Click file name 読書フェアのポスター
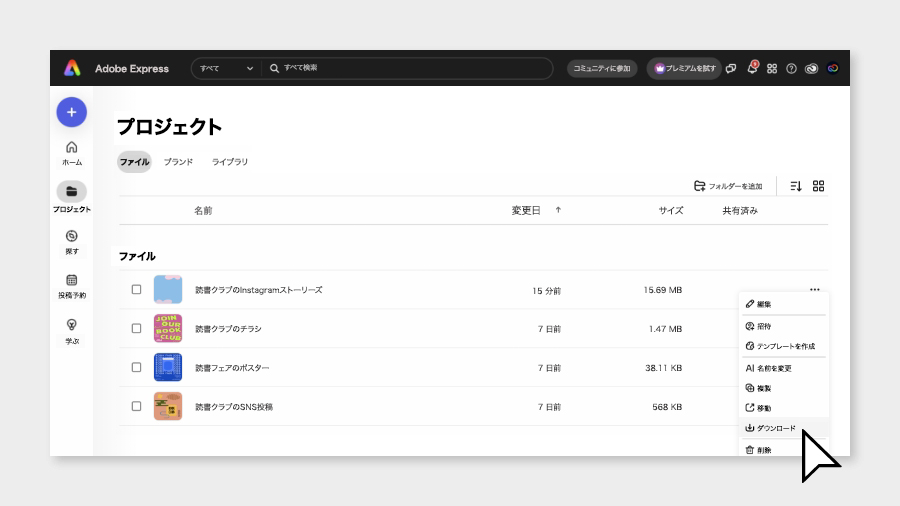 [x=232, y=368]
